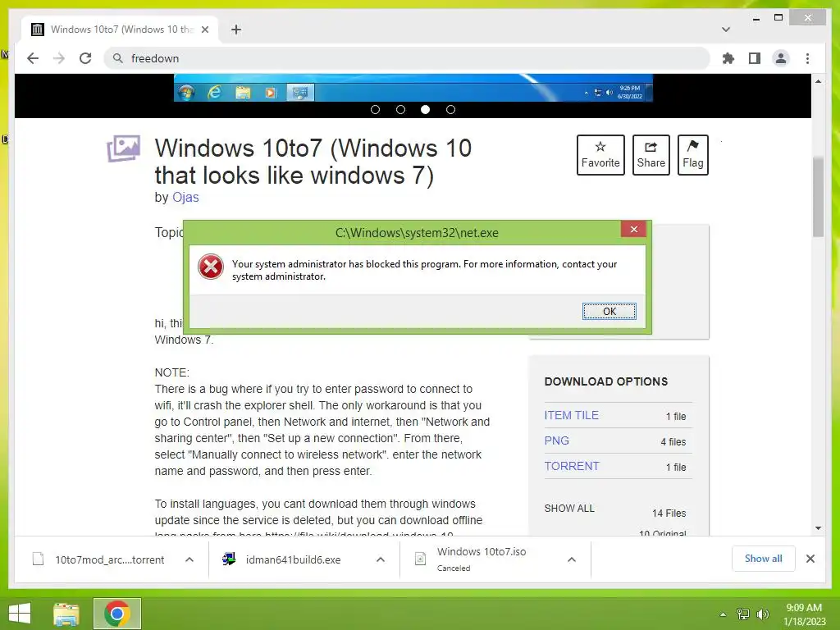Image resolution: width=840 pixels, height=630 pixels.
Task: Click the canceled Windows 10to7.iso download
Action: point(482,559)
